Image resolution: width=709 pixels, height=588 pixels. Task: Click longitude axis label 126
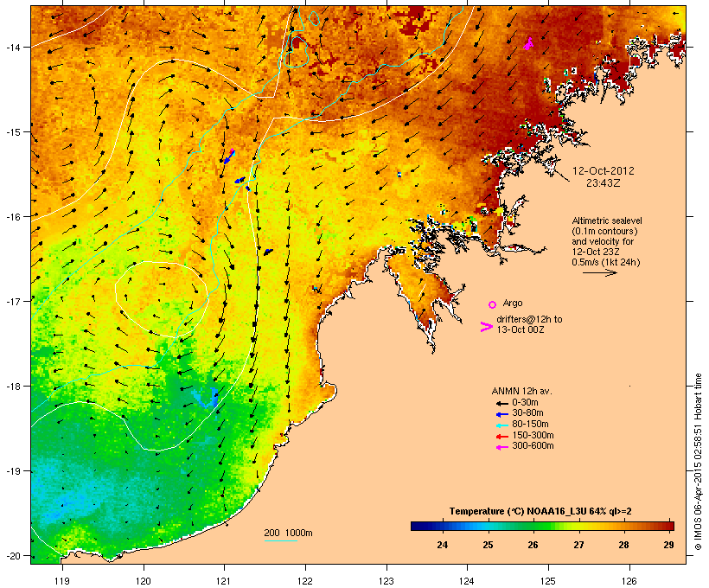coord(629,581)
